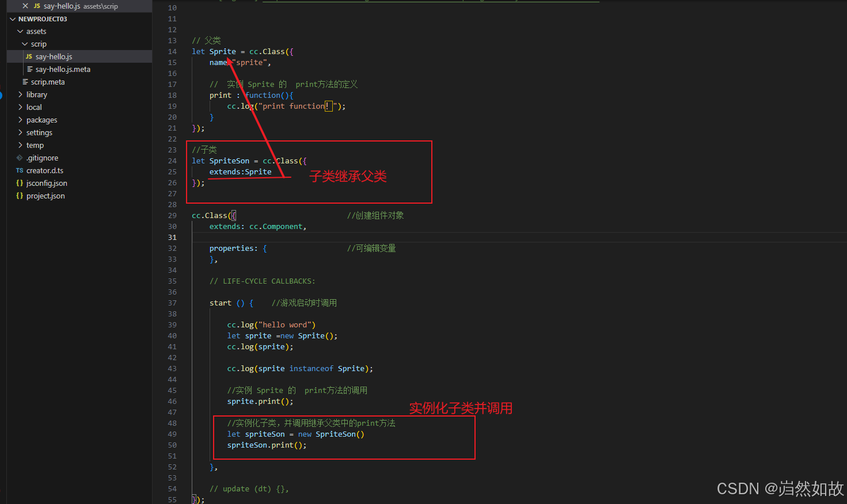This screenshot has width=847, height=504.
Task: Click the TS icon beside creator.d.ts
Action: coord(20,170)
